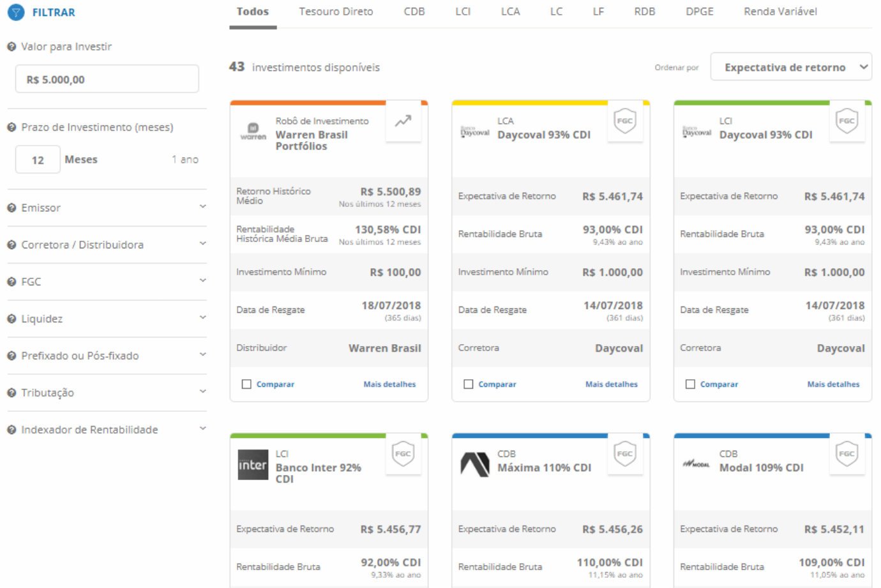Click help icon beside Valor para Investir

pos(11,47)
